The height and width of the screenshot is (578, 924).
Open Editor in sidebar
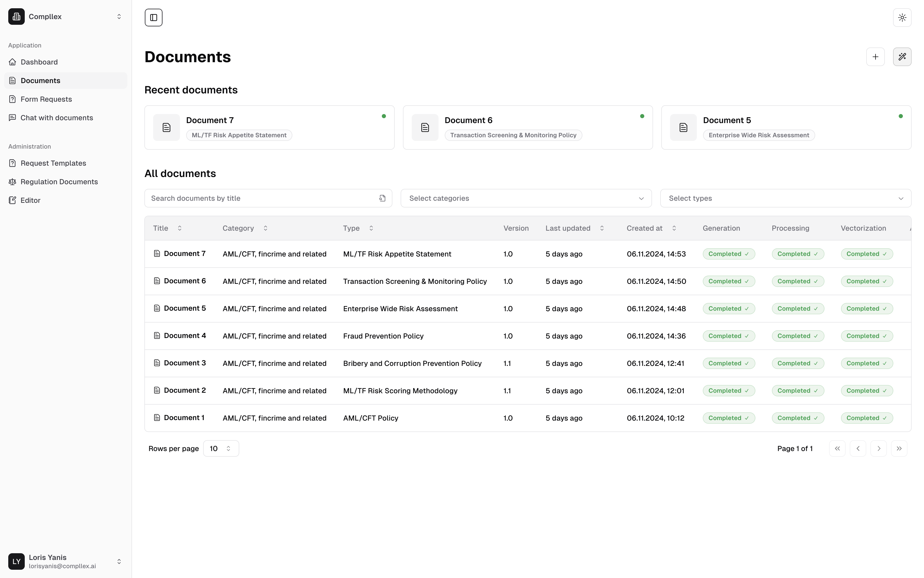point(66,200)
